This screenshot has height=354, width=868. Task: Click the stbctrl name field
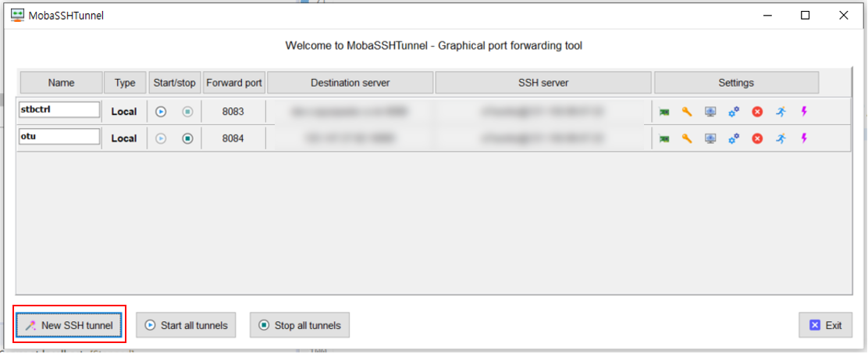point(60,109)
